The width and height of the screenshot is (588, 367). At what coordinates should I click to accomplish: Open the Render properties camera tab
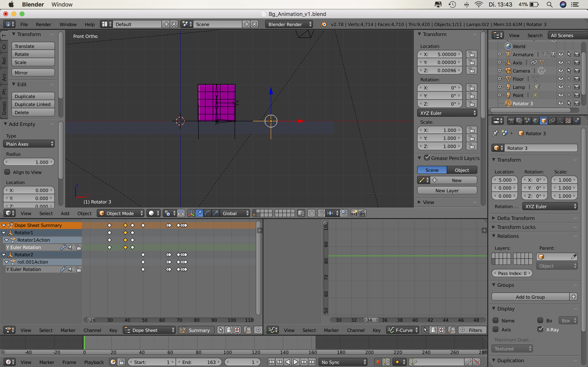click(511, 121)
